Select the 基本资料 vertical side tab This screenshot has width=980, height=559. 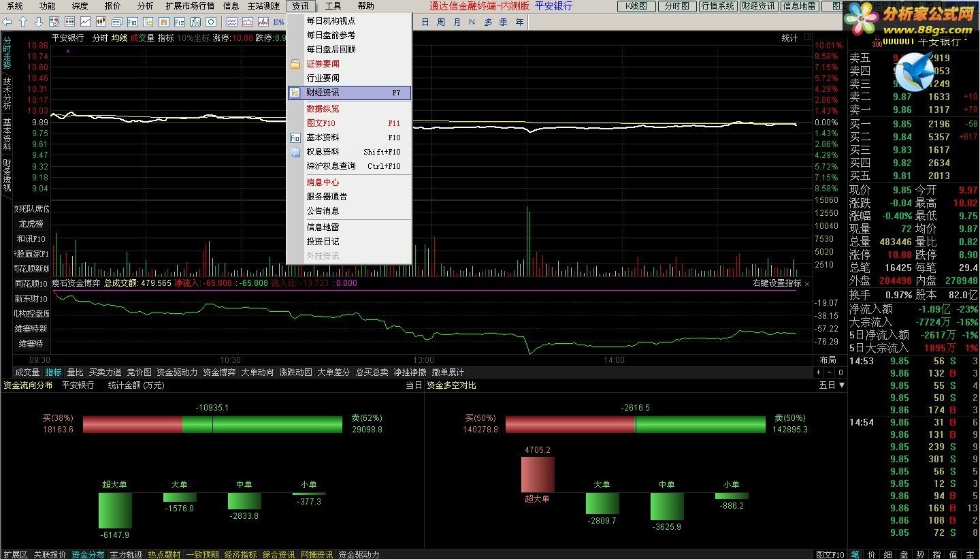click(x=7, y=135)
